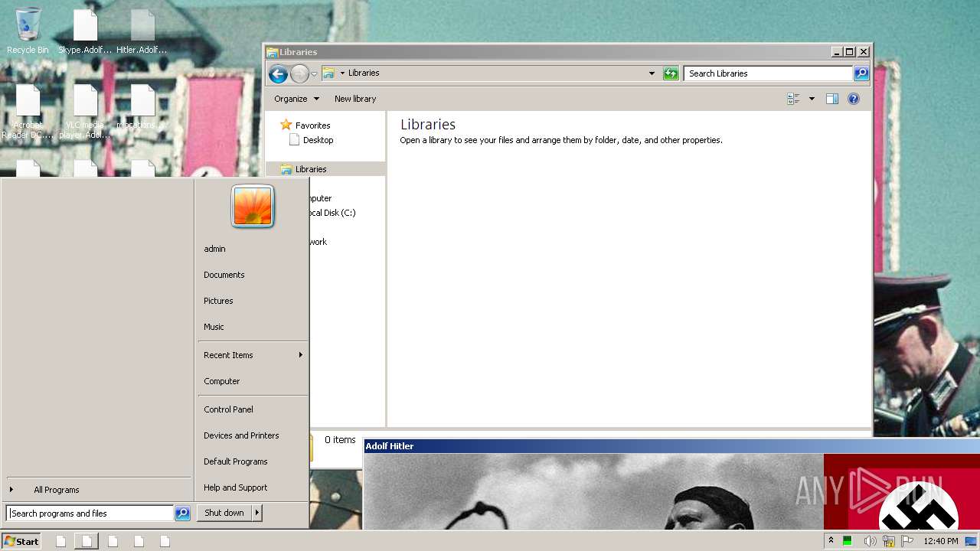Select the VLC media player file icon
980x551 pixels.
pyautogui.click(x=85, y=111)
